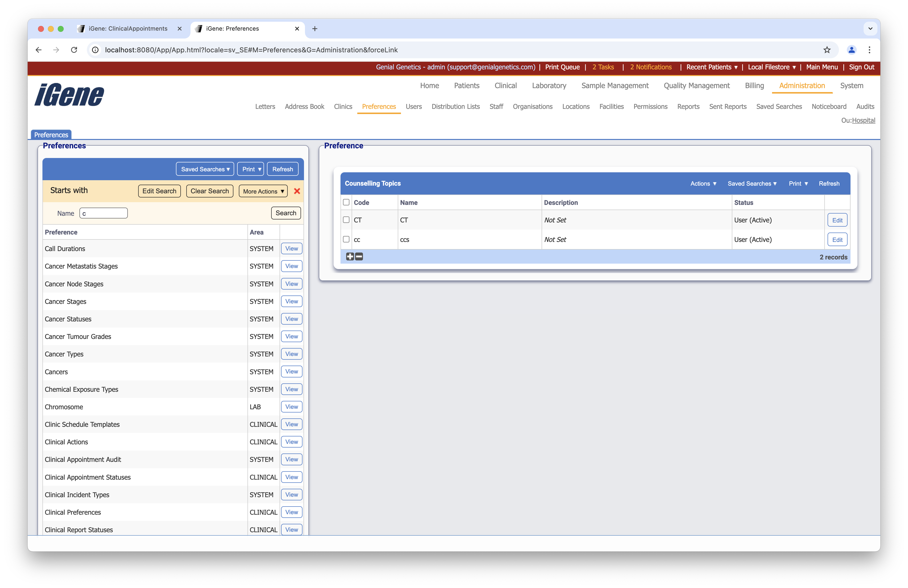
Task: Tick the checkbox for the cc row
Action: tap(346, 239)
